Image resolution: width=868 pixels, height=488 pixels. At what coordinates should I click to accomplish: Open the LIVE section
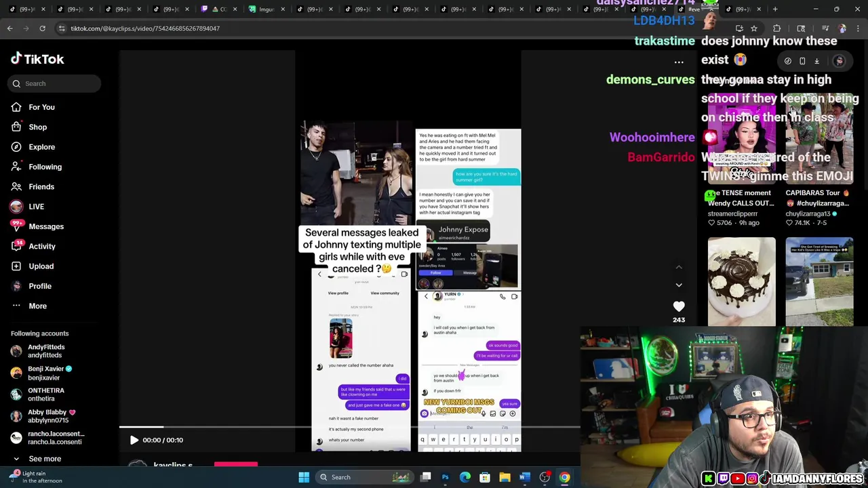click(x=36, y=207)
